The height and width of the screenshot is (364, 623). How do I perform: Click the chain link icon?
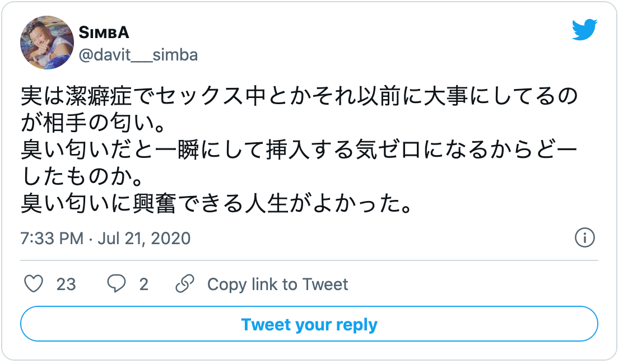click(185, 284)
